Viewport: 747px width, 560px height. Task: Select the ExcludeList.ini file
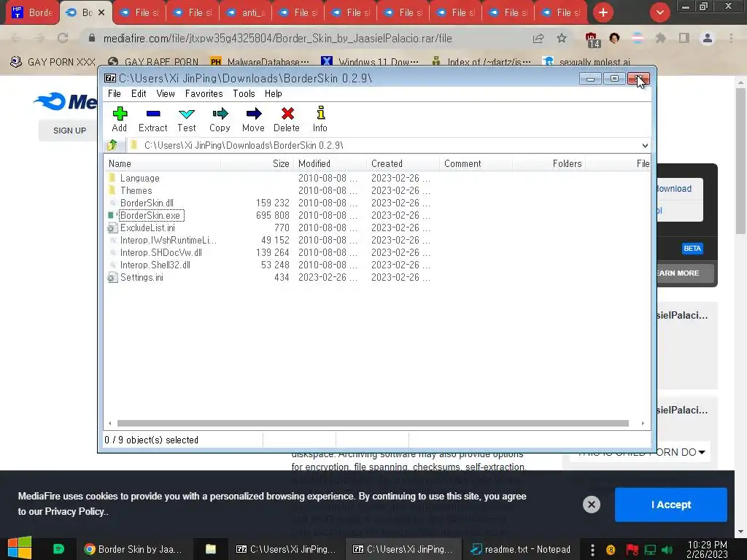[x=147, y=227]
